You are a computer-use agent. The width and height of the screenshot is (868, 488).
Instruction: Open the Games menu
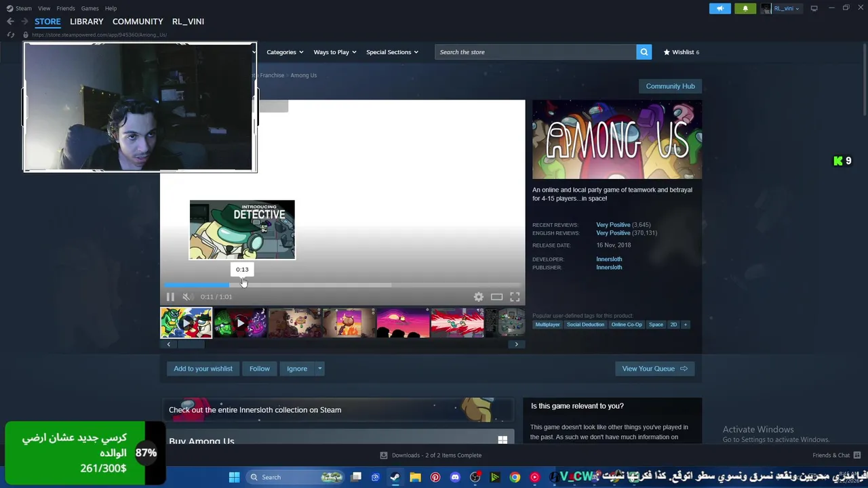90,8
